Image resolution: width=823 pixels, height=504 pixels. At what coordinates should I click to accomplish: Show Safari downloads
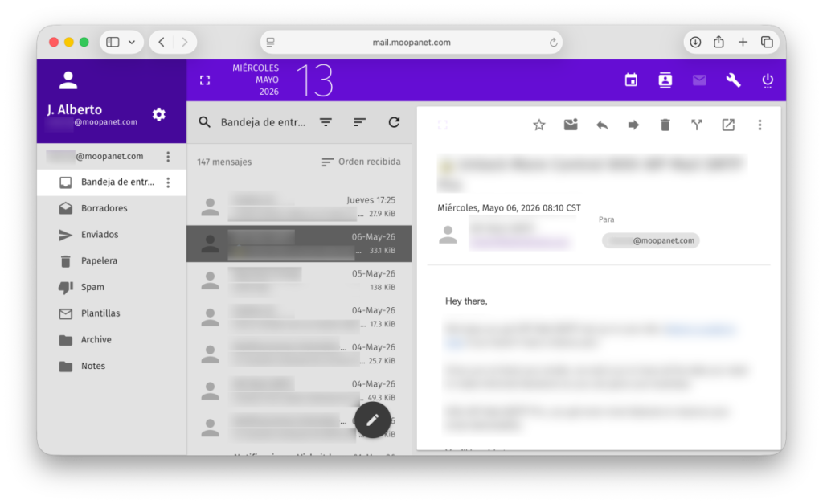pos(695,42)
